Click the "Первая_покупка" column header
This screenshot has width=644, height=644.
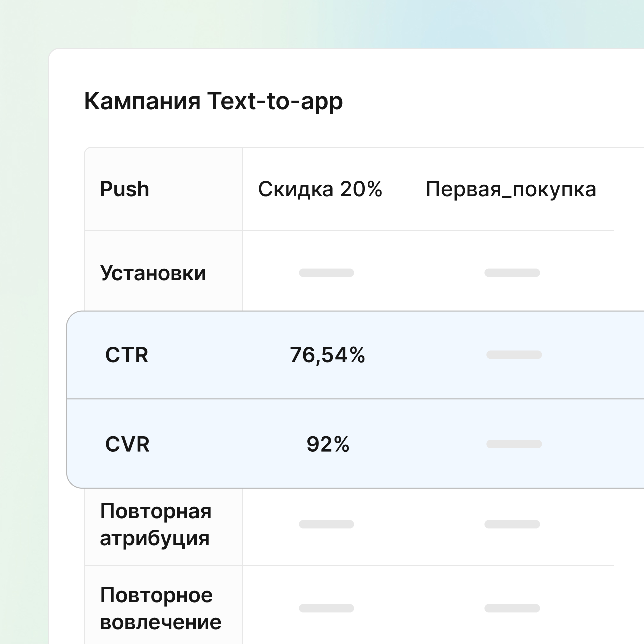[511, 189]
